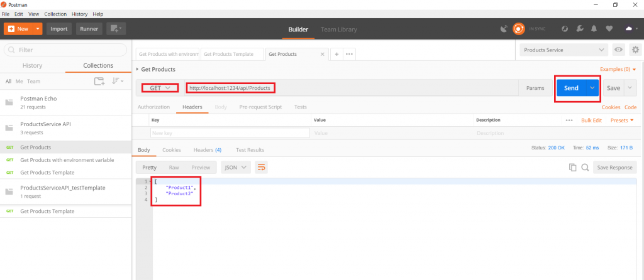Open ProductsServiceAPI_testTemplate collection

[x=65, y=191]
